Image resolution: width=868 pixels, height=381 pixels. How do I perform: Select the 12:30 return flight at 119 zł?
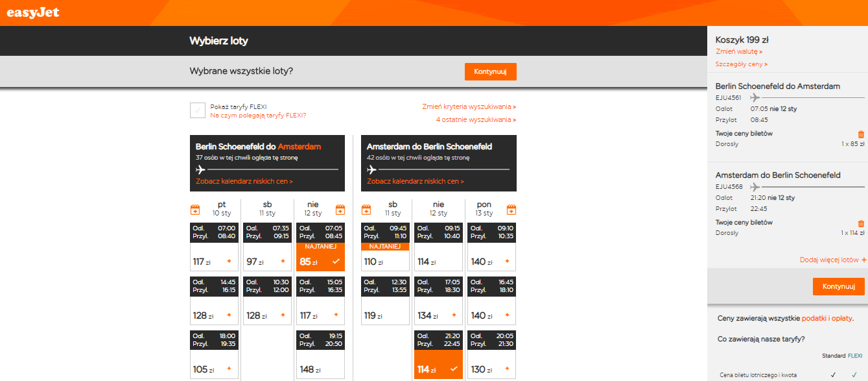click(385, 301)
